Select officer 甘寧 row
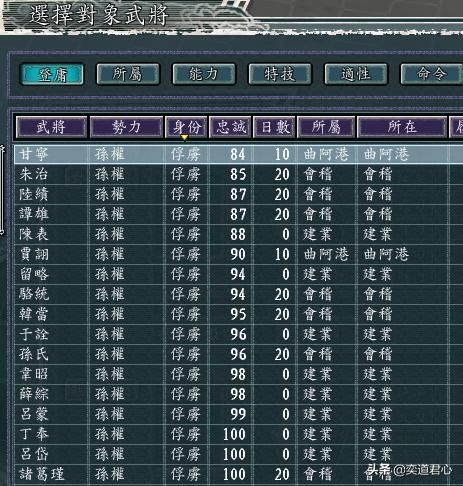The width and height of the screenshot is (463, 486). [238, 154]
